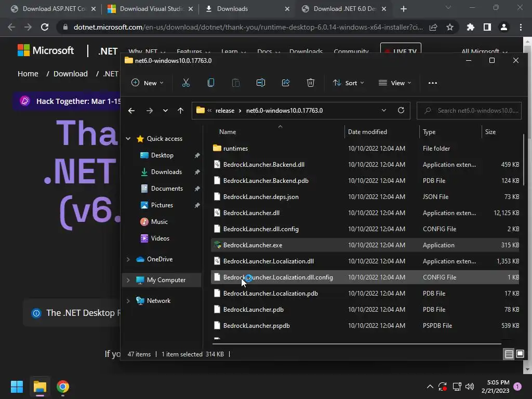Select BedrockLauncher.deps.json file
Image resolution: width=532 pixels, height=399 pixels.
coord(365,197)
